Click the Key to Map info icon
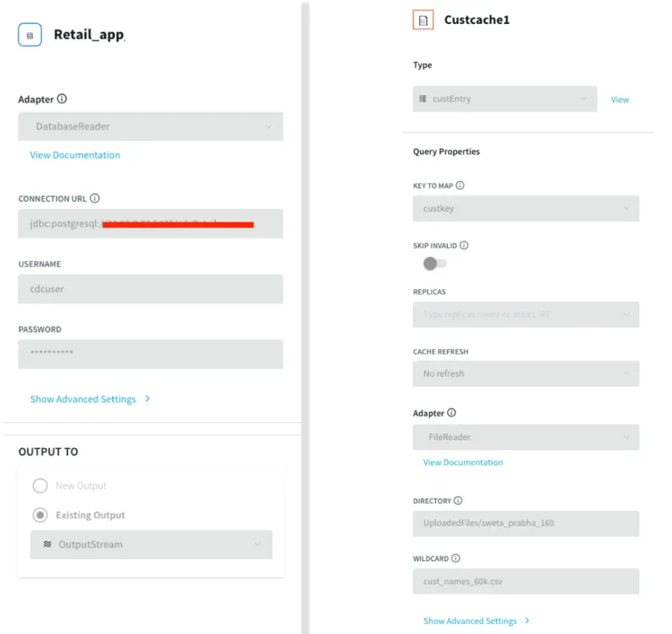 pos(460,185)
